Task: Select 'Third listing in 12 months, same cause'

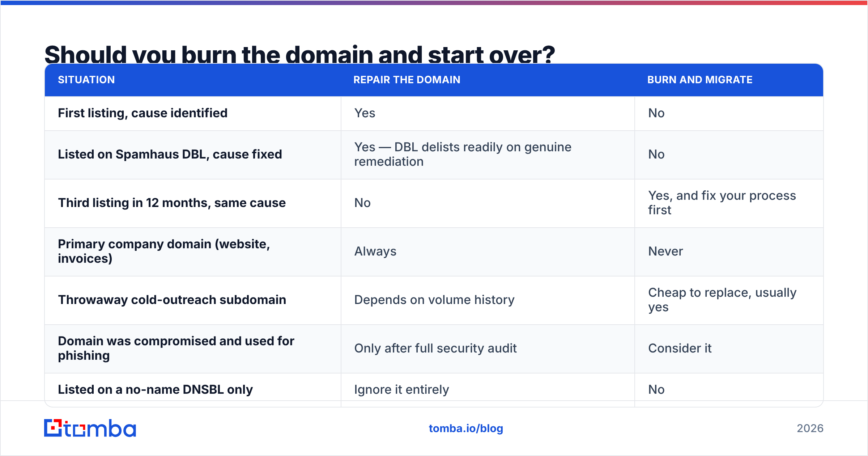Action: tap(172, 203)
